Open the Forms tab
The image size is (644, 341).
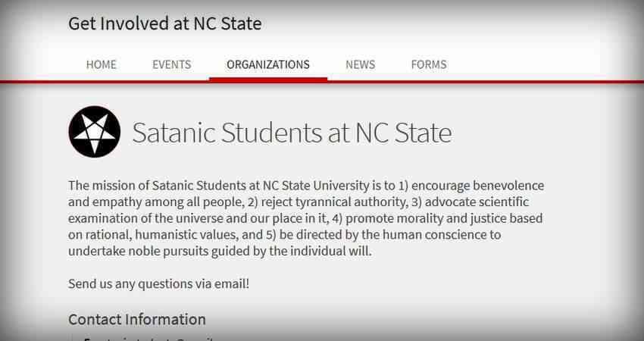429,64
